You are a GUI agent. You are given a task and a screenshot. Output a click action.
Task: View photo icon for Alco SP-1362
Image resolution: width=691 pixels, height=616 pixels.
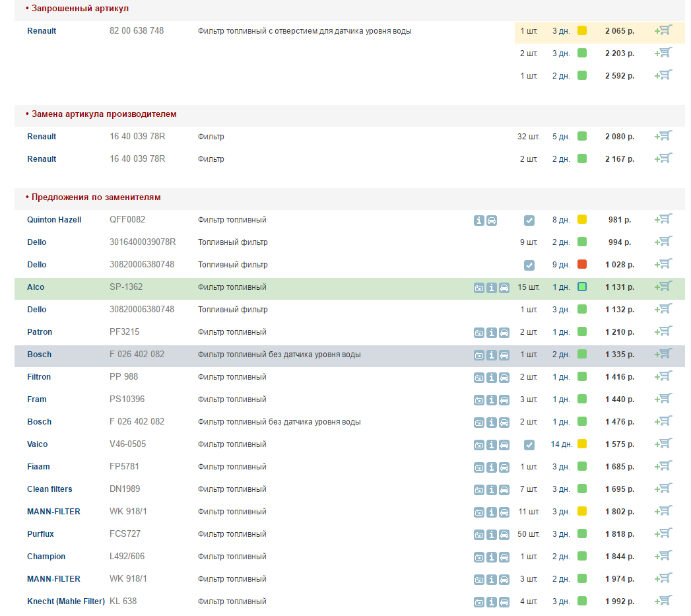(x=479, y=288)
